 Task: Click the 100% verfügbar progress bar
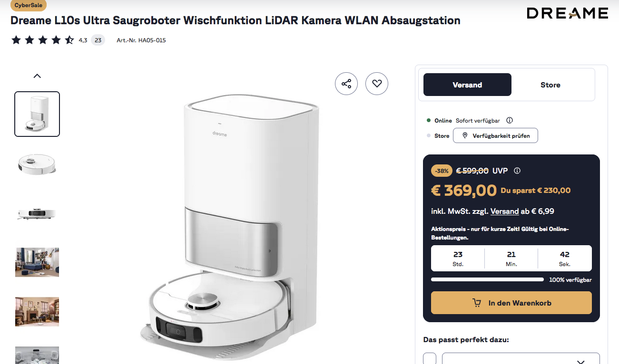click(487, 280)
